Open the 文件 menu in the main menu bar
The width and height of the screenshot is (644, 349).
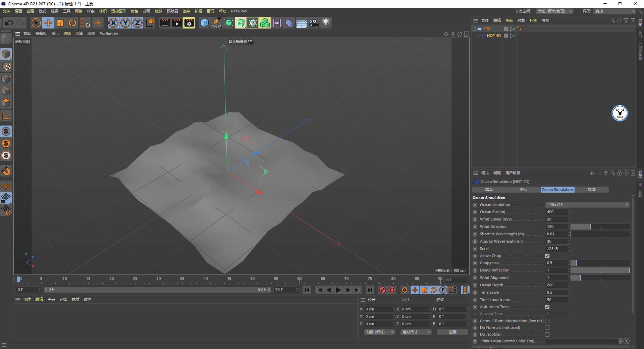click(6, 11)
